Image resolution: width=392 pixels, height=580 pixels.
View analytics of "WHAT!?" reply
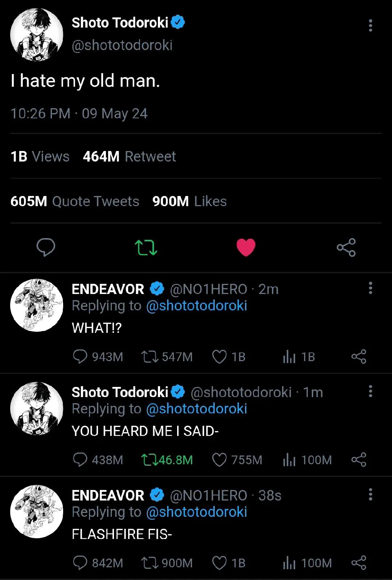(x=289, y=357)
